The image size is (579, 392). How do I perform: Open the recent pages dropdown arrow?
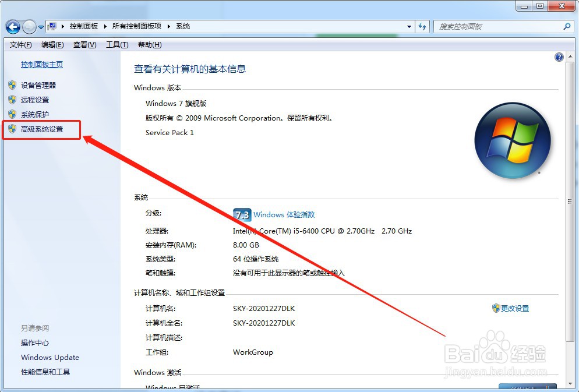41,27
